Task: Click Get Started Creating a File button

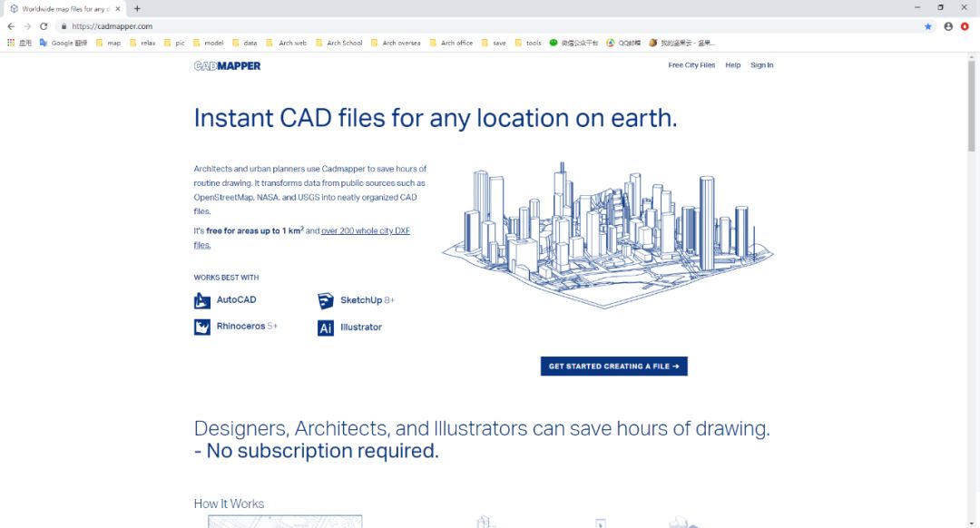Action: click(613, 367)
